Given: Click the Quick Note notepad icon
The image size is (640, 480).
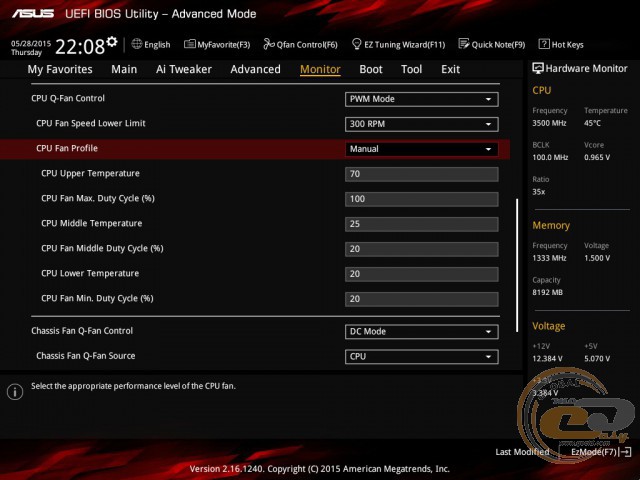Looking at the screenshot, I should pyautogui.click(x=464, y=44).
